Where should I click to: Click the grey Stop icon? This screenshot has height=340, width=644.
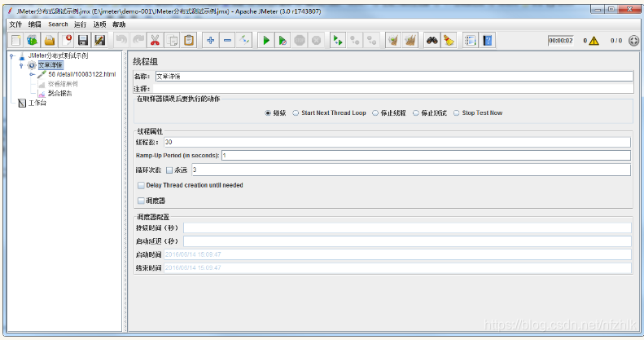tap(300, 40)
